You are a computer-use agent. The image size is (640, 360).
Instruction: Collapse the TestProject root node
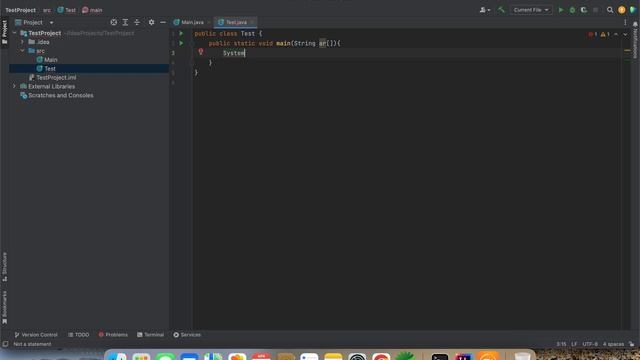pyautogui.click(x=15, y=33)
